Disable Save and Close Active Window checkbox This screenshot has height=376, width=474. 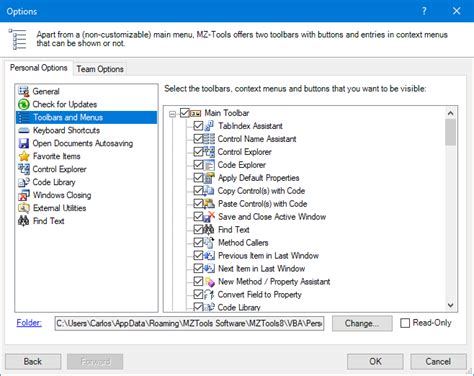coord(198,217)
